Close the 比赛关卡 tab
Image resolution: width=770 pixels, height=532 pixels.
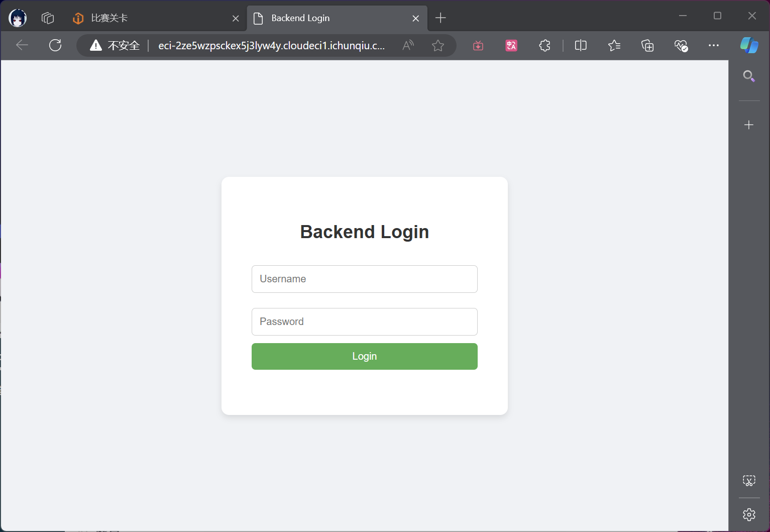click(236, 19)
